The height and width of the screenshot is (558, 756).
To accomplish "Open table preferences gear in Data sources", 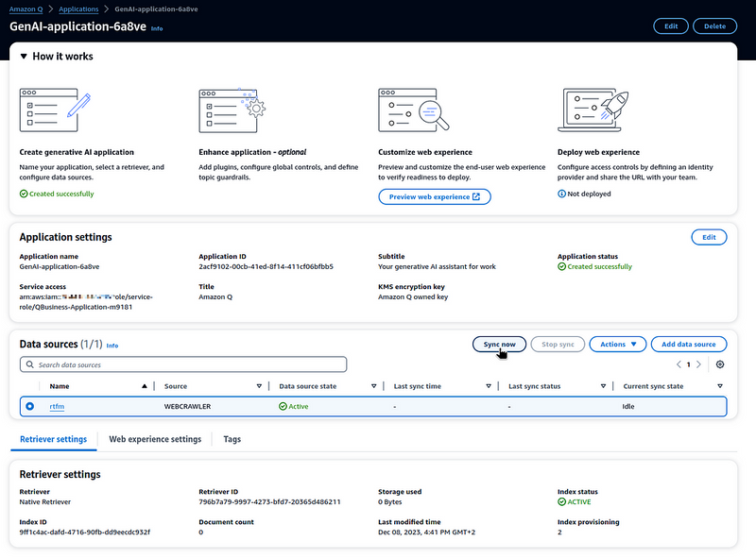I will 720,364.
